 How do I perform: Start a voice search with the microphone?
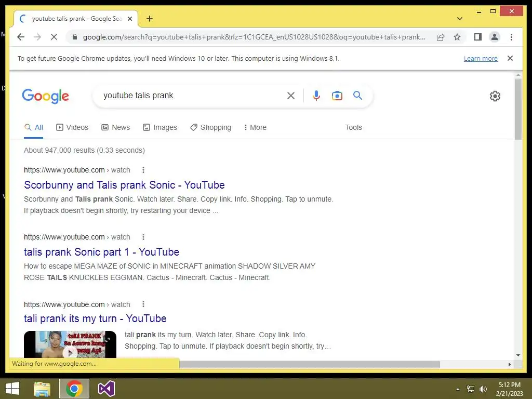point(316,96)
